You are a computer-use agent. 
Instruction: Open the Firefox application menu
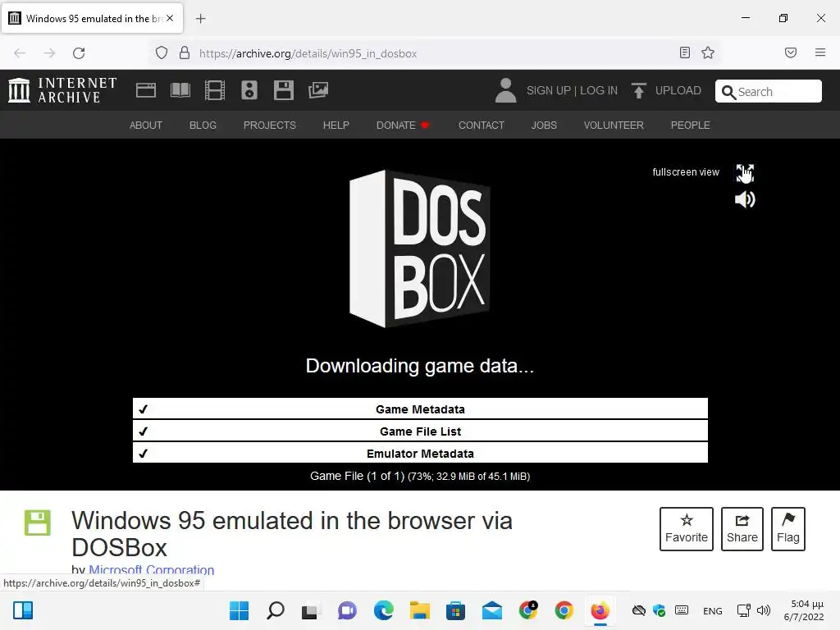(819, 52)
